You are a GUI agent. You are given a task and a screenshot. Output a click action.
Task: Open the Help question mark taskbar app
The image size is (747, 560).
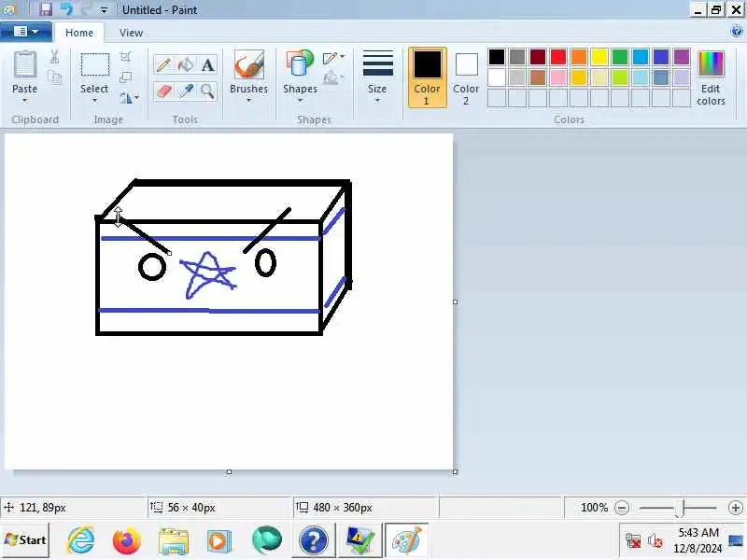pyautogui.click(x=313, y=541)
